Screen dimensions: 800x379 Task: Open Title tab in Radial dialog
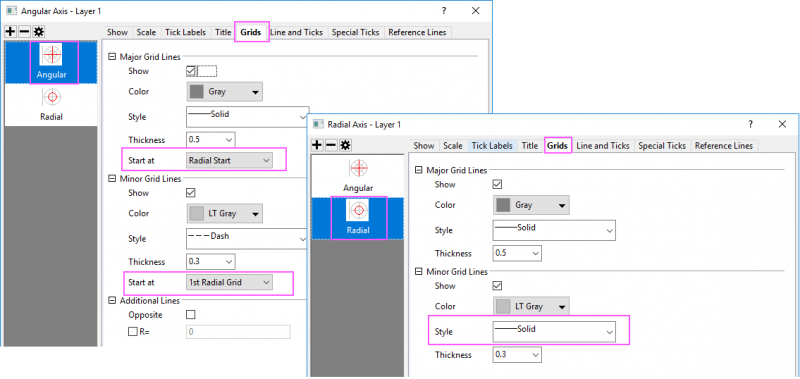[x=530, y=145]
